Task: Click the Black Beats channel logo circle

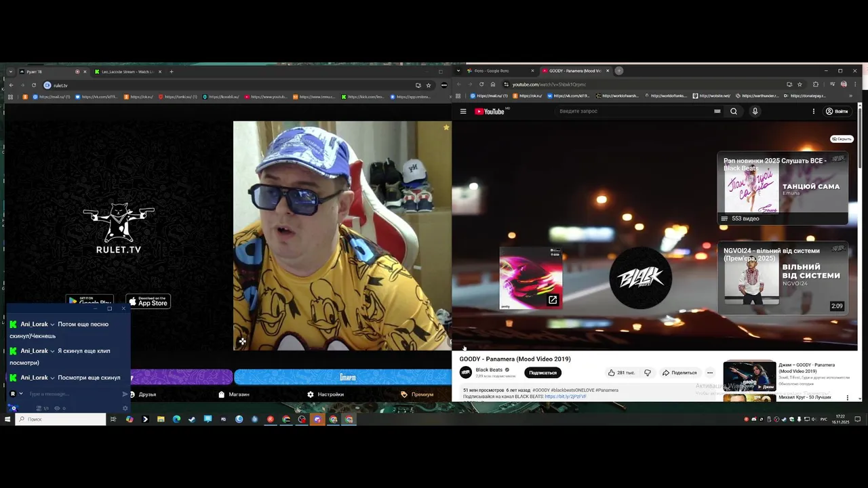Action: [x=641, y=278]
